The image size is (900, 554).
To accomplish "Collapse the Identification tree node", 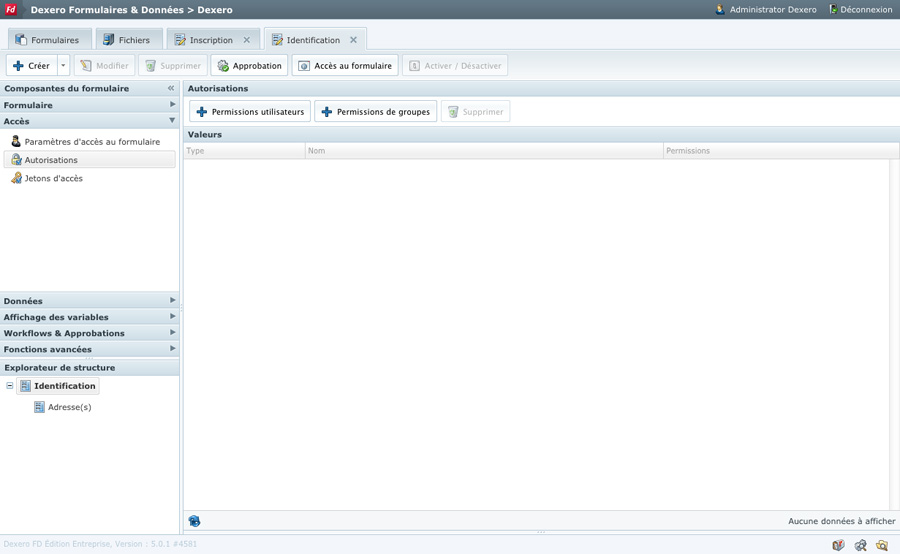I will [x=10, y=386].
